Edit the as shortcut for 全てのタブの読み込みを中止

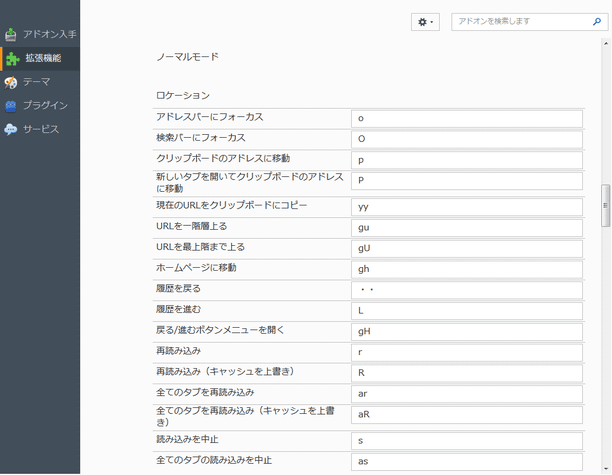point(467,462)
